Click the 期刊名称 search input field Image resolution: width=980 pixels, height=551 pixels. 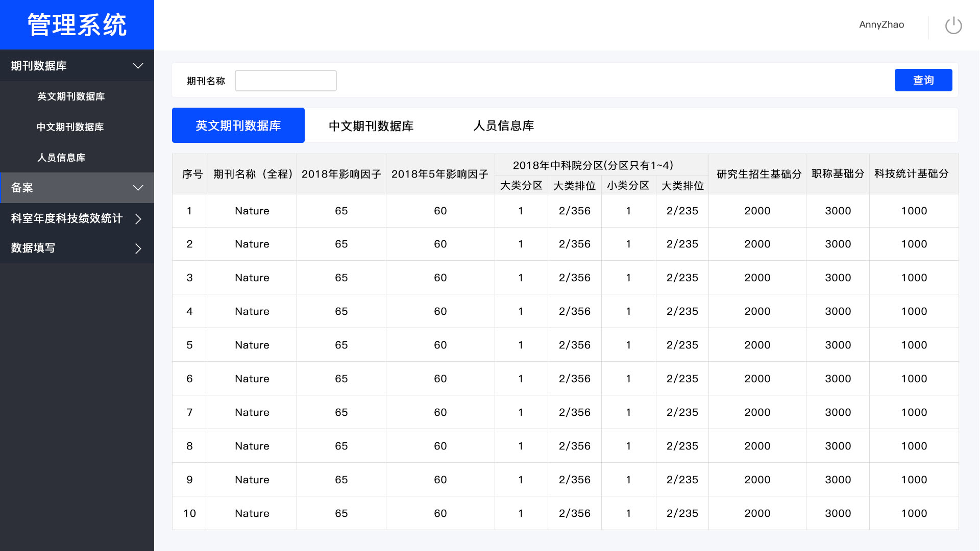(x=285, y=81)
